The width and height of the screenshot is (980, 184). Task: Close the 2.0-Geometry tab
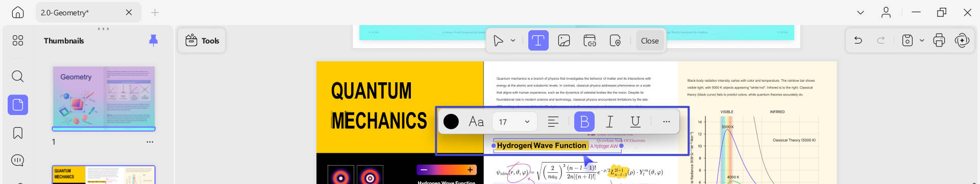coord(129,12)
